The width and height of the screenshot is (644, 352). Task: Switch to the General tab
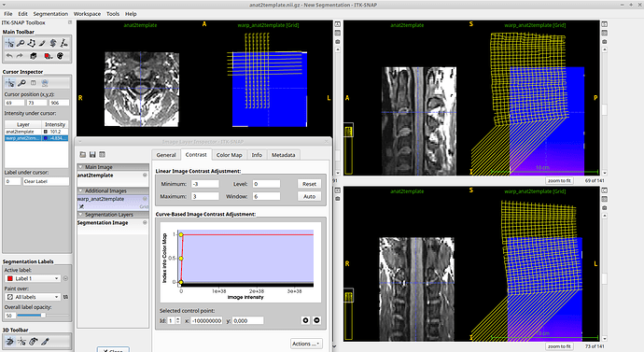166,155
